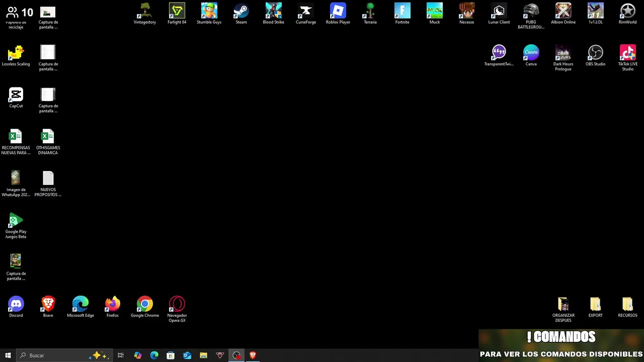
Task: Open Outlook from the taskbar
Action: coord(187,355)
